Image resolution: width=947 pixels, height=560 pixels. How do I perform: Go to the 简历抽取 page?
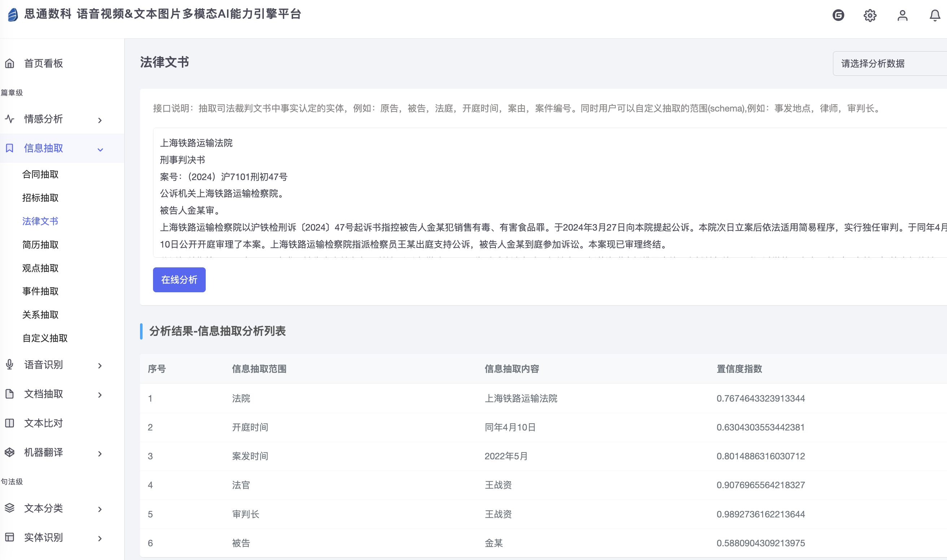point(40,245)
